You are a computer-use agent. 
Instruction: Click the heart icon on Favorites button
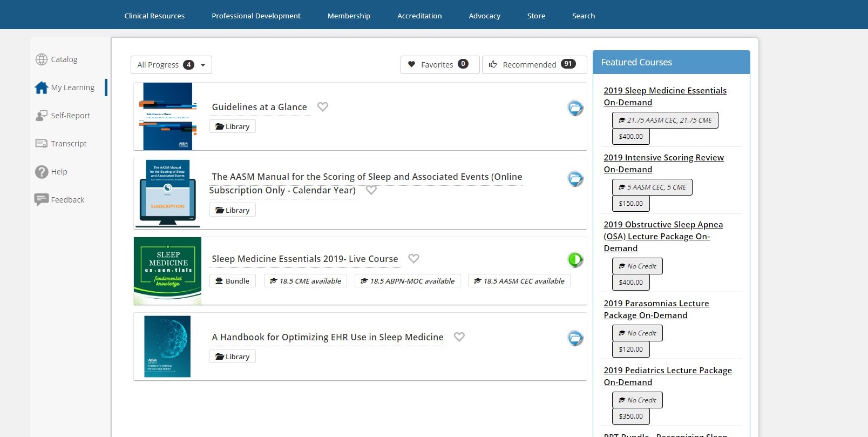pos(411,64)
